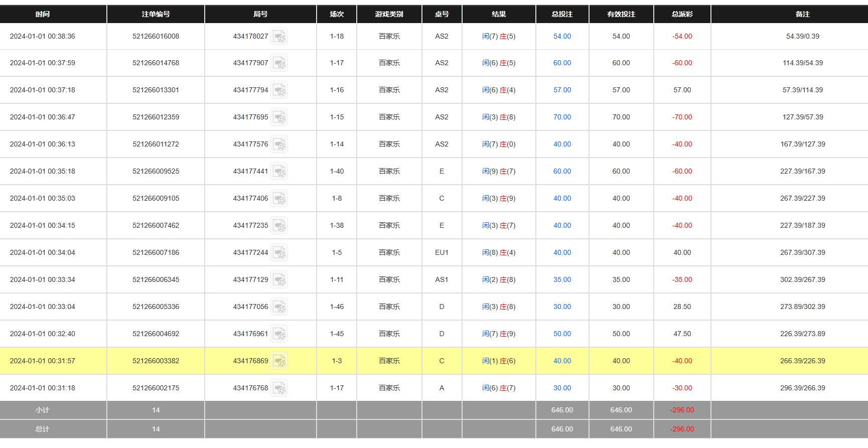Click total bet 40.00 in highlighted row 521266003382
868x448 pixels.
tap(562, 361)
